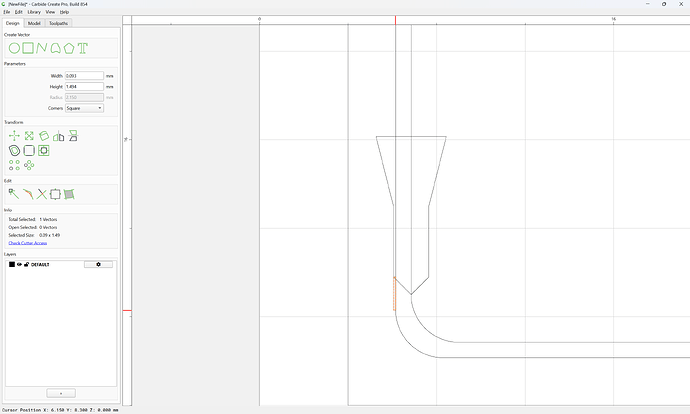Viewport: 690px width, 414px height.
Task: Open the View menu
Action: point(51,12)
